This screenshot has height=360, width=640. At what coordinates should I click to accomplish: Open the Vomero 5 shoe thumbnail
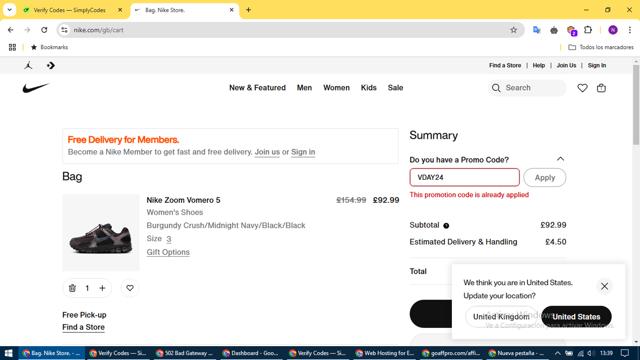(101, 232)
